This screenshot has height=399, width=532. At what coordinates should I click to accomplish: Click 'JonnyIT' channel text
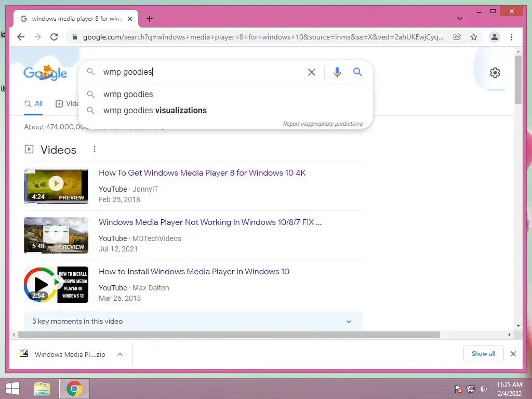[145, 189]
